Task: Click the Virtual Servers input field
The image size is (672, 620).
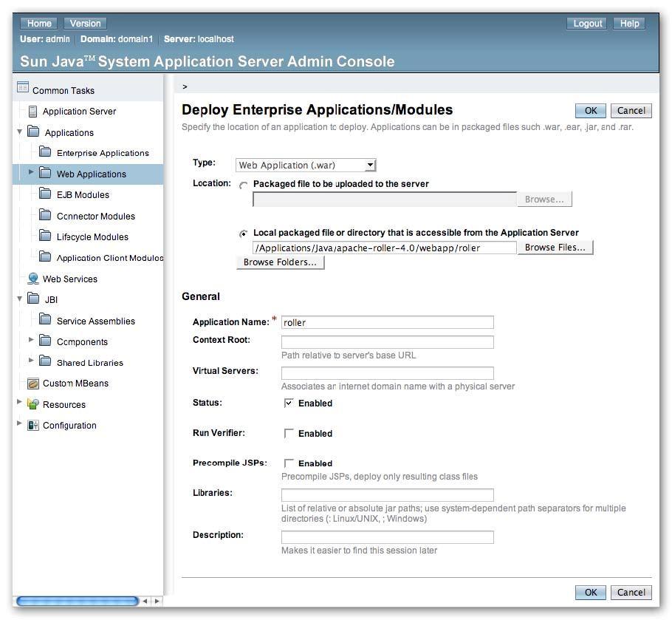Action: [388, 373]
